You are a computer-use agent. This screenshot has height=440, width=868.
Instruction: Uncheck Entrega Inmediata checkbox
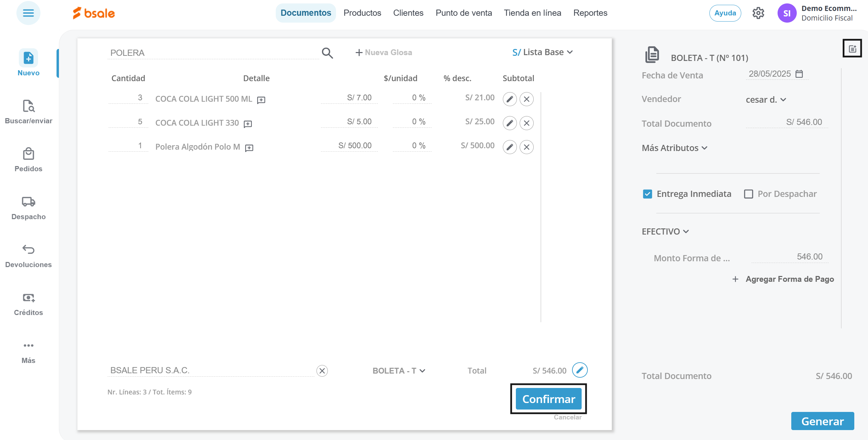(647, 194)
